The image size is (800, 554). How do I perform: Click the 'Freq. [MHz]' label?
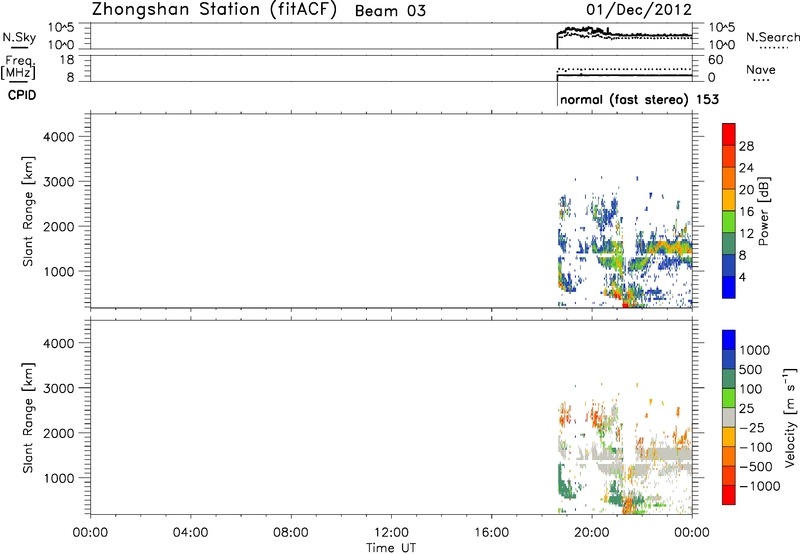click(19, 68)
